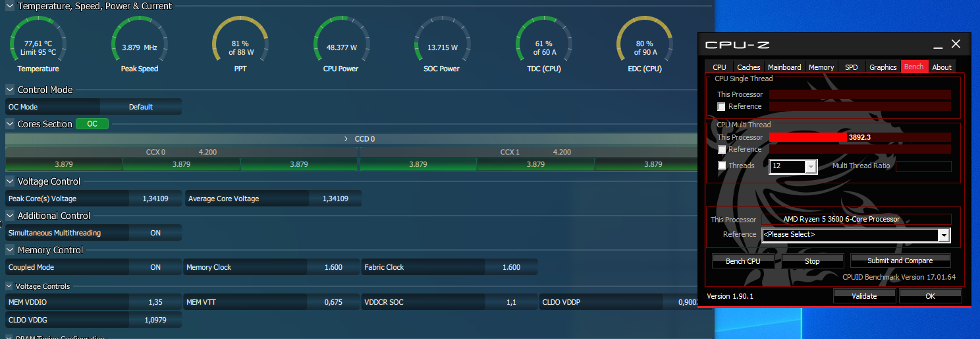Click the Peak Speed gauge

pyautogui.click(x=140, y=44)
